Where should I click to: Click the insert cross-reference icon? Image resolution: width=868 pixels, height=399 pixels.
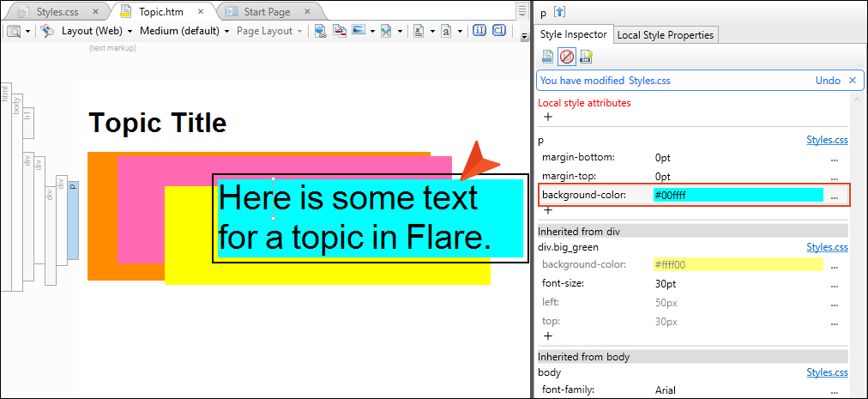(340, 31)
